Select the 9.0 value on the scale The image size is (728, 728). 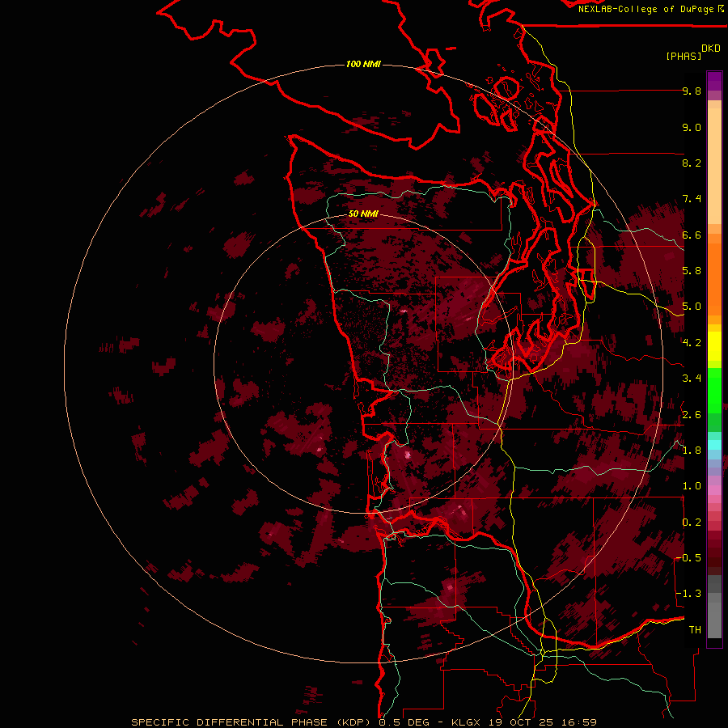692,127
